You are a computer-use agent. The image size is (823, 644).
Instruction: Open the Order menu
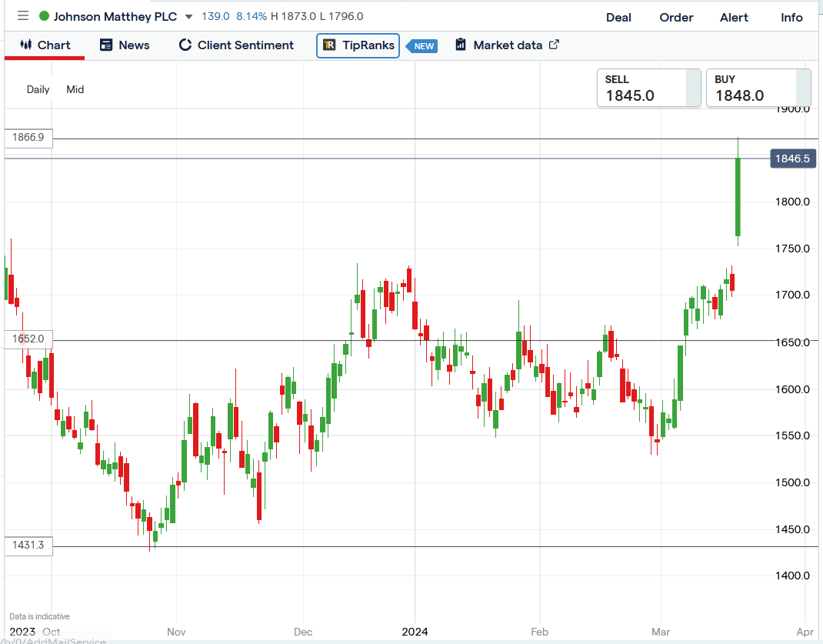(x=676, y=18)
